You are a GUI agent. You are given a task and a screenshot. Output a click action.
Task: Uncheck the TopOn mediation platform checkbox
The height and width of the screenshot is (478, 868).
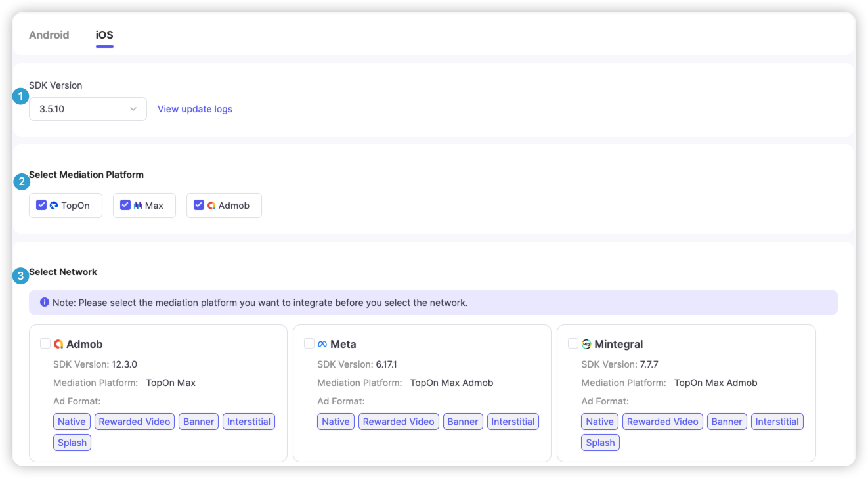[x=41, y=205]
